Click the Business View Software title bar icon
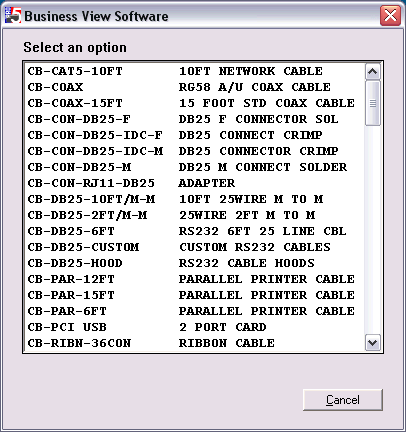 point(13,15)
